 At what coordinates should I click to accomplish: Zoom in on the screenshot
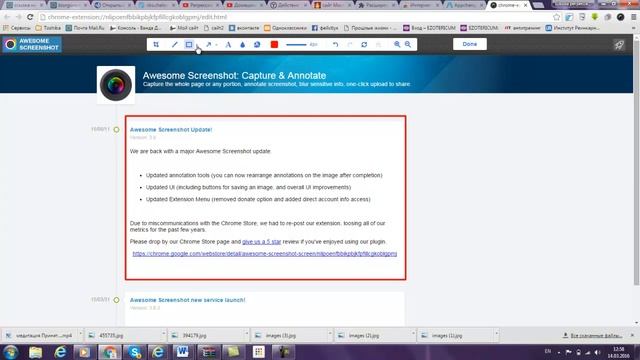397,44
